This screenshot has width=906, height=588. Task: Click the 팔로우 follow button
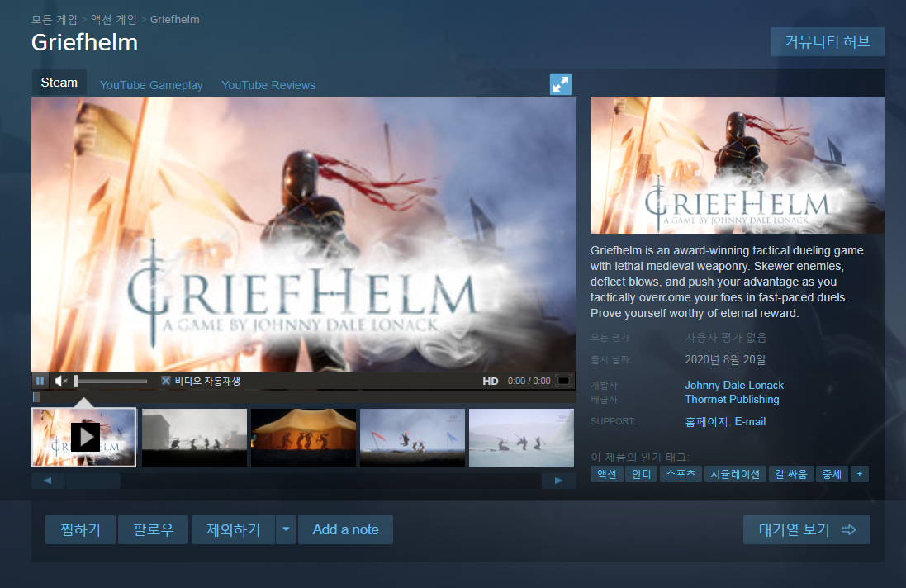153,529
